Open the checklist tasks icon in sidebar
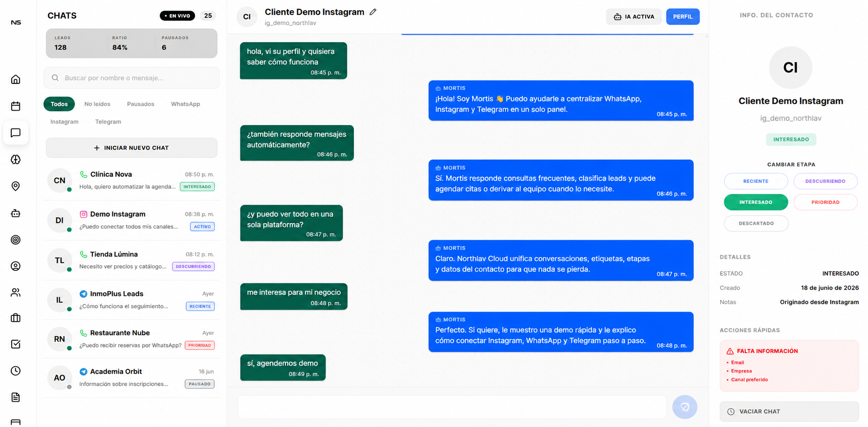Viewport: 868px width, 427px height. [16, 344]
